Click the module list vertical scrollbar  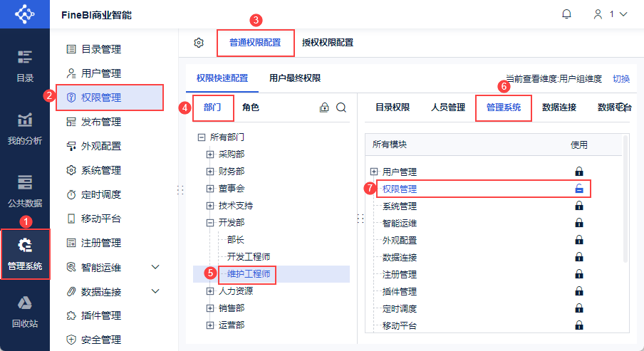point(625,199)
